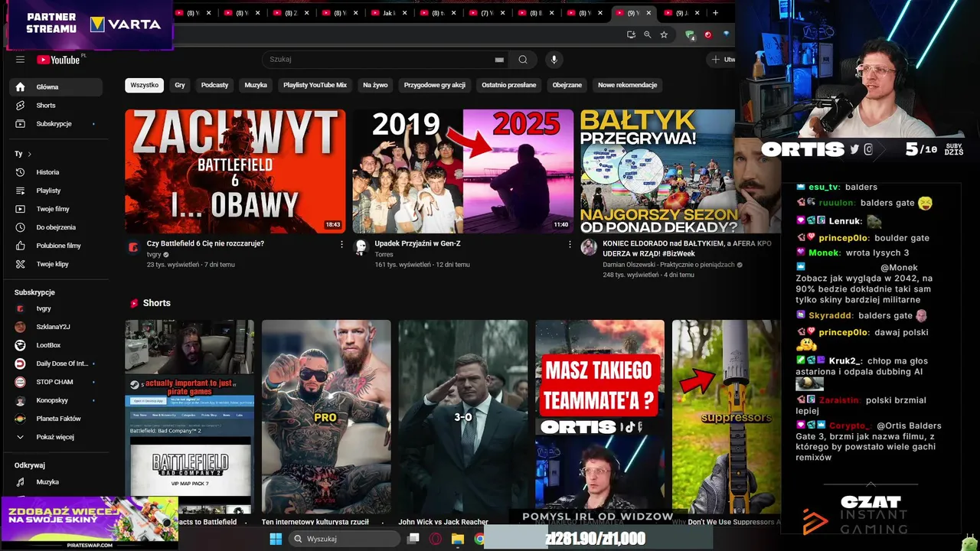Open Planeta Faktów subscription channel
This screenshot has width=980, height=551.
tap(56, 419)
